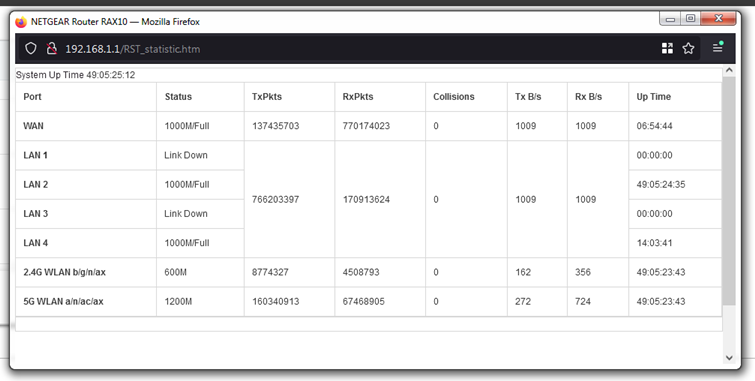Select the 5G WLAN a/n/ac/ax label
755x381 pixels.
(x=63, y=302)
